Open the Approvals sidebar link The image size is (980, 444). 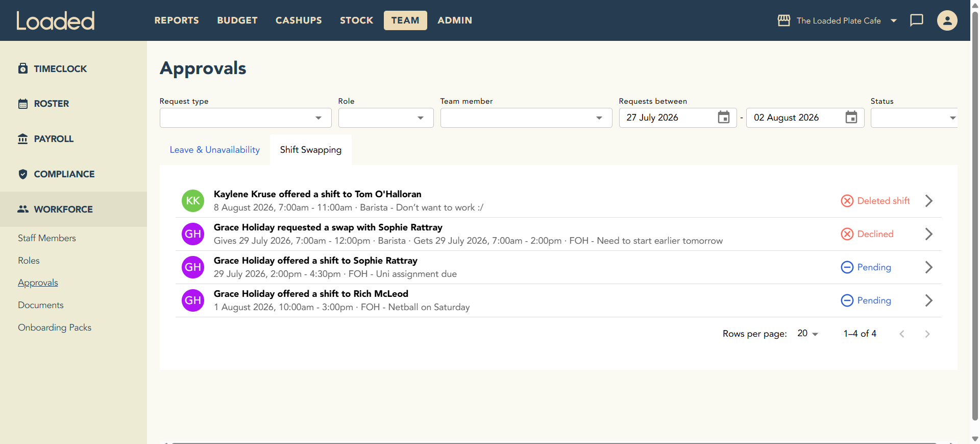(x=38, y=283)
